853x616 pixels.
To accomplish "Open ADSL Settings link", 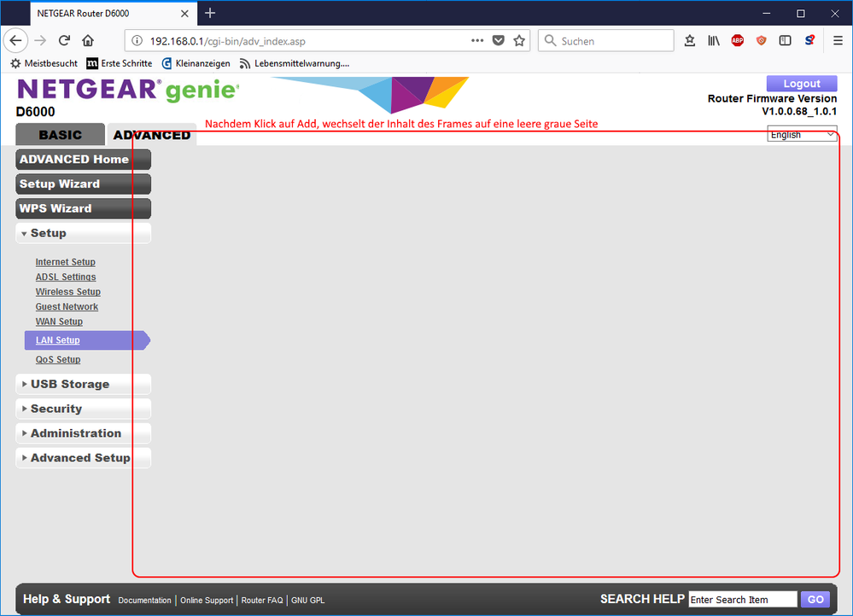I will click(x=66, y=276).
